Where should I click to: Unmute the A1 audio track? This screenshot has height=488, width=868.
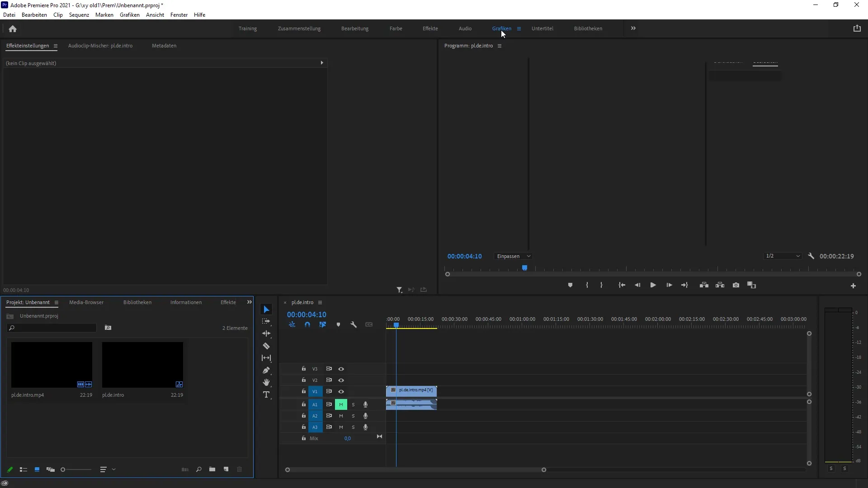[341, 404]
